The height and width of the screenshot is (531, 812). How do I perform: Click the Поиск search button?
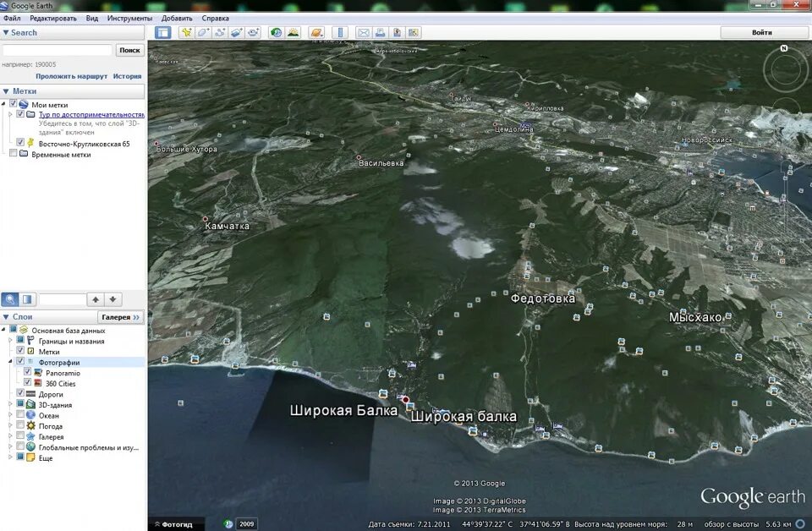coord(129,50)
